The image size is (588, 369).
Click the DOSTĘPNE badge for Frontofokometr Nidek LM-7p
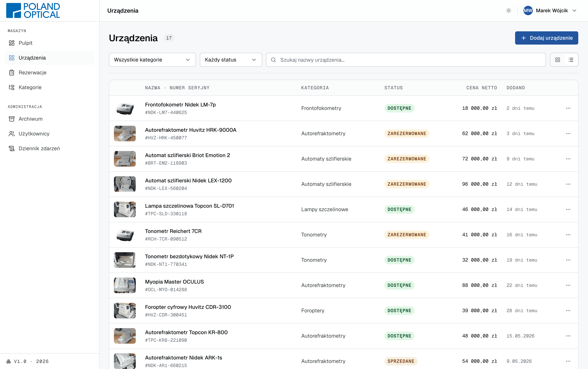399,108
